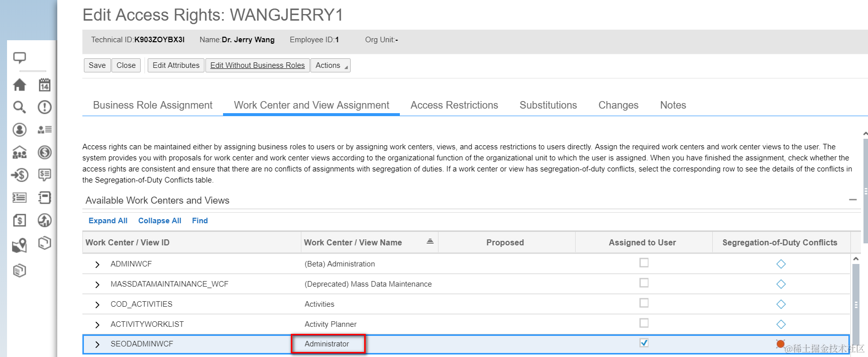The width and height of the screenshot is (868, 357).
Task: Expand the SEODADMINWCF row
Action: (x=97, y=344)
